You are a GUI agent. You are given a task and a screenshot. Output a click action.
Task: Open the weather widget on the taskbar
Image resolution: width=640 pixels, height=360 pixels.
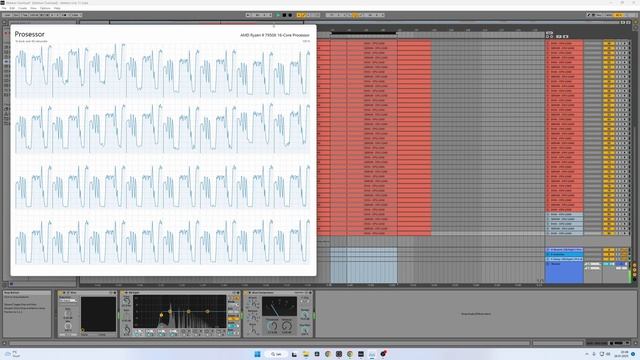(11, 354)
